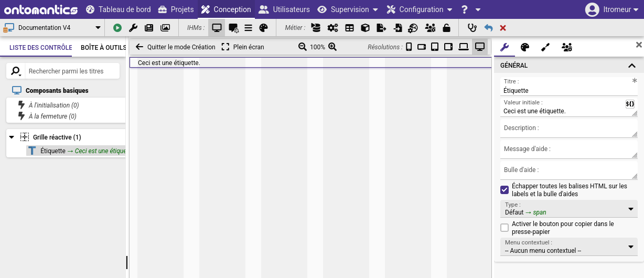The image size is (644, 278).
Task: Zoom in with magnifier plus icon
Action: pyautogui.click(x=332, y=47)
